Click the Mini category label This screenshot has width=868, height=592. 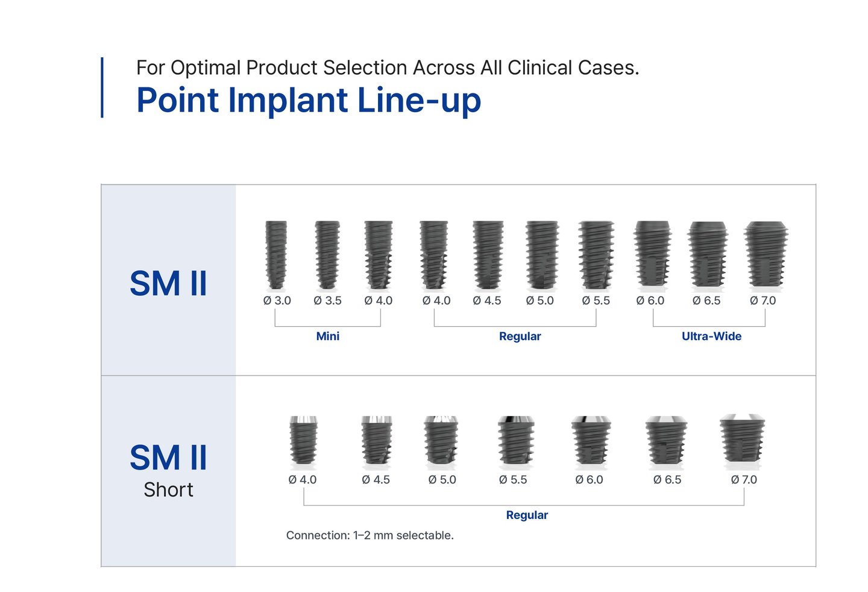pos(328,336)
